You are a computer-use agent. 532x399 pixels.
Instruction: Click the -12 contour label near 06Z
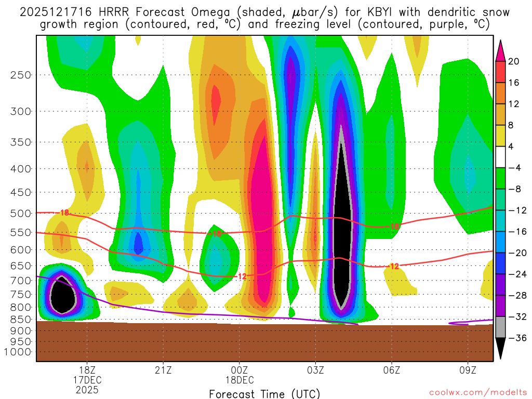(393, 267)
